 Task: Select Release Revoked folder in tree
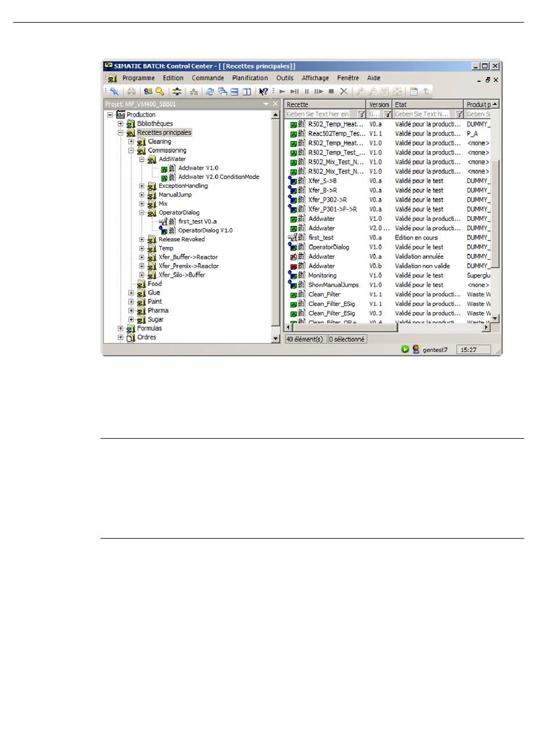tap(181, 239)
